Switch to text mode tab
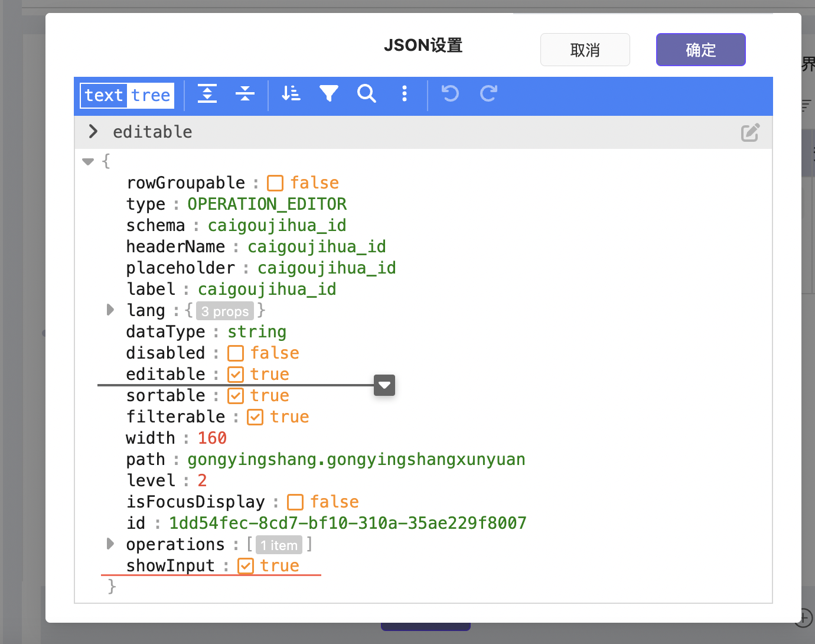The width and height of the screenshot is (815, 644). [103, 95]
